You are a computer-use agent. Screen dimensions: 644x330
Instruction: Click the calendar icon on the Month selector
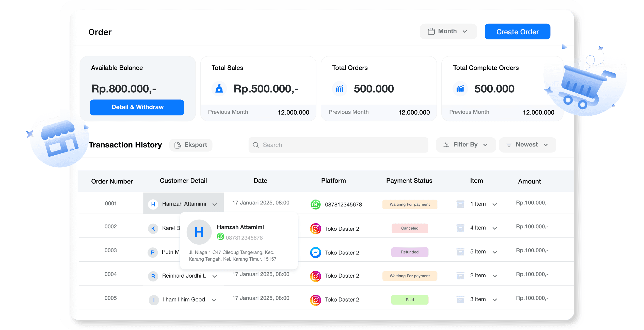(431, 31)
